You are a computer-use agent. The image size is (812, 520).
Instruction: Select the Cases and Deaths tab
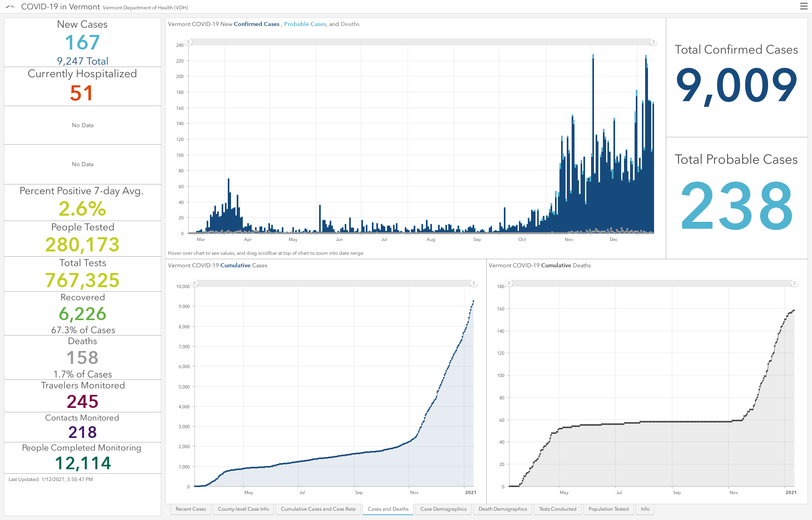(x=388, y=509)
